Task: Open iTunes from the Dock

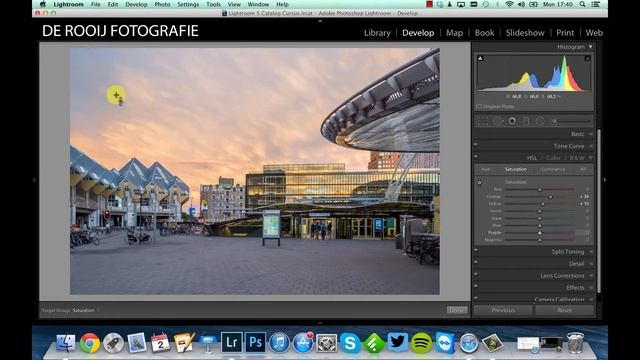Action: 279,342
